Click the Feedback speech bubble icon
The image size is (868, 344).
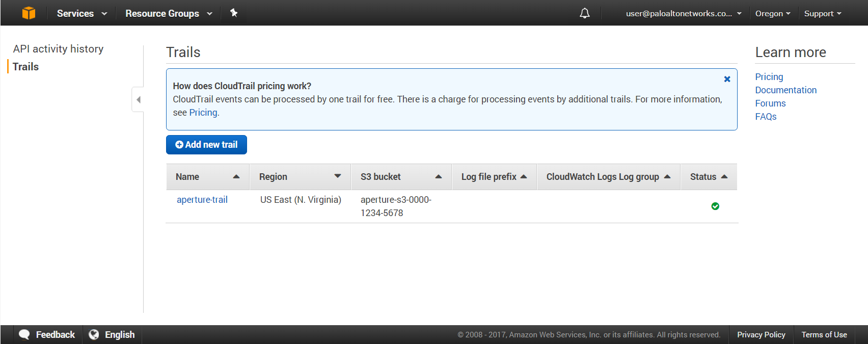coord(24,334)
